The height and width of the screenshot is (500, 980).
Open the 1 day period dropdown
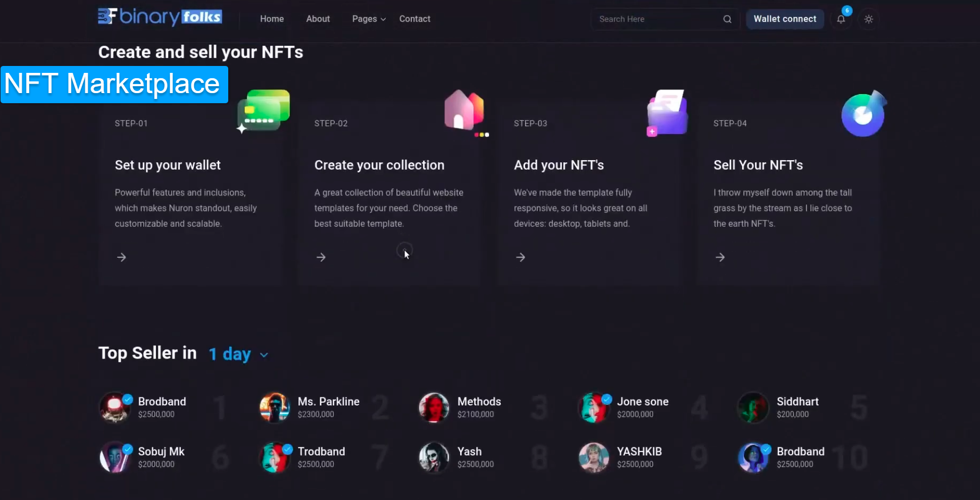point(230,354)
